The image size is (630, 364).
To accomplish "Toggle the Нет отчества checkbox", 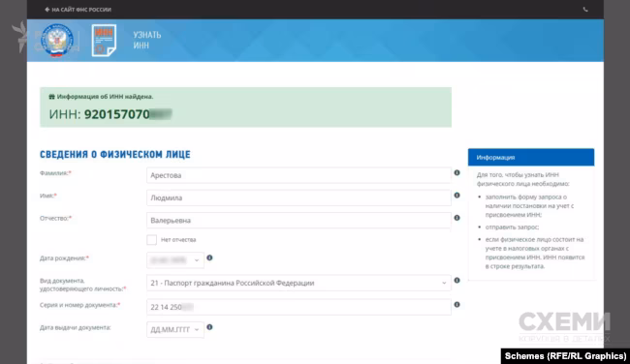I will coord(151,239).
